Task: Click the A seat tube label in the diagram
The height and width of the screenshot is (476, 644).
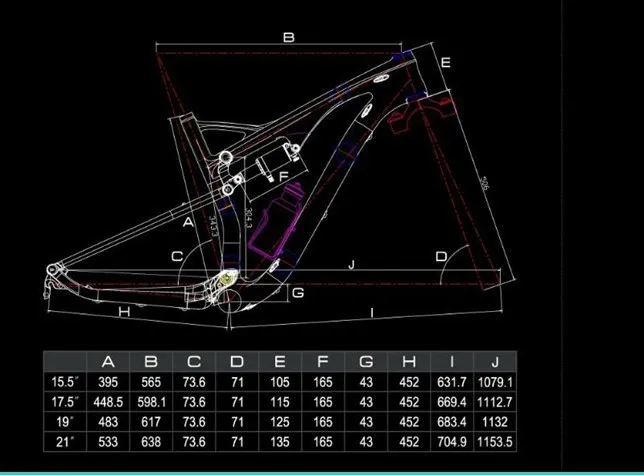Action: click(x=188, y=222)
